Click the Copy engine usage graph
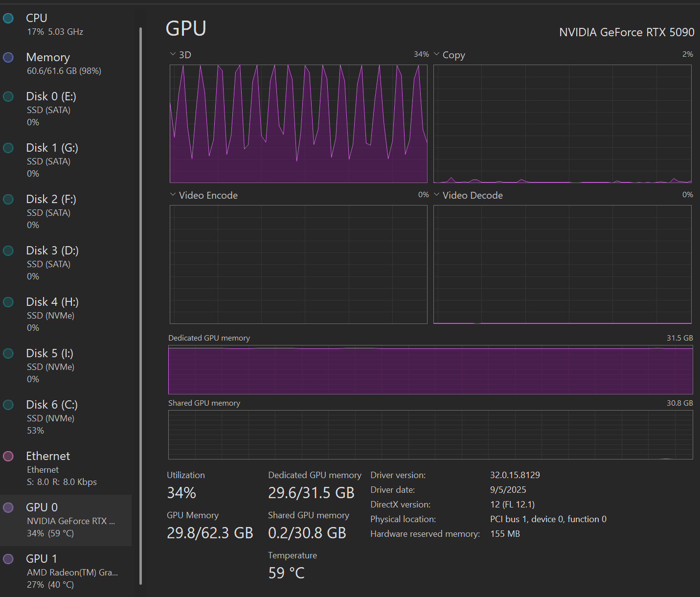 point(563,124)
